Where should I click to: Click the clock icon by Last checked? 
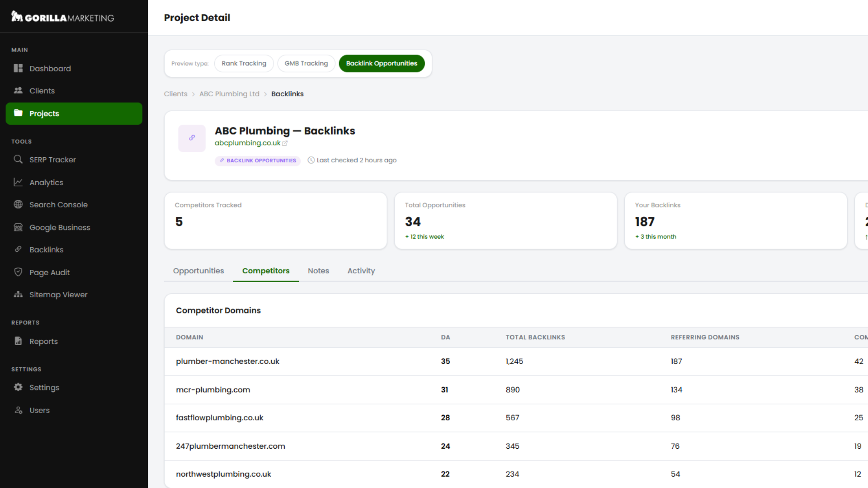(x=311, y=160)
